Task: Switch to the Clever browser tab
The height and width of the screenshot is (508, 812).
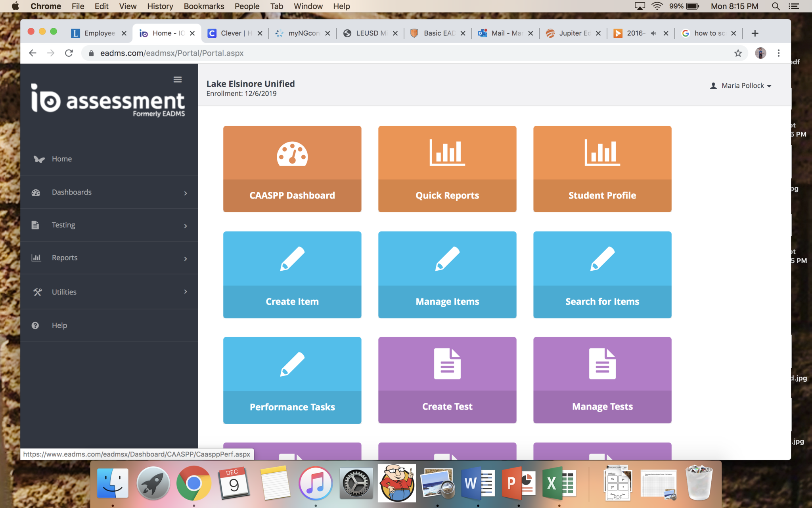Action: click(235, 33)
